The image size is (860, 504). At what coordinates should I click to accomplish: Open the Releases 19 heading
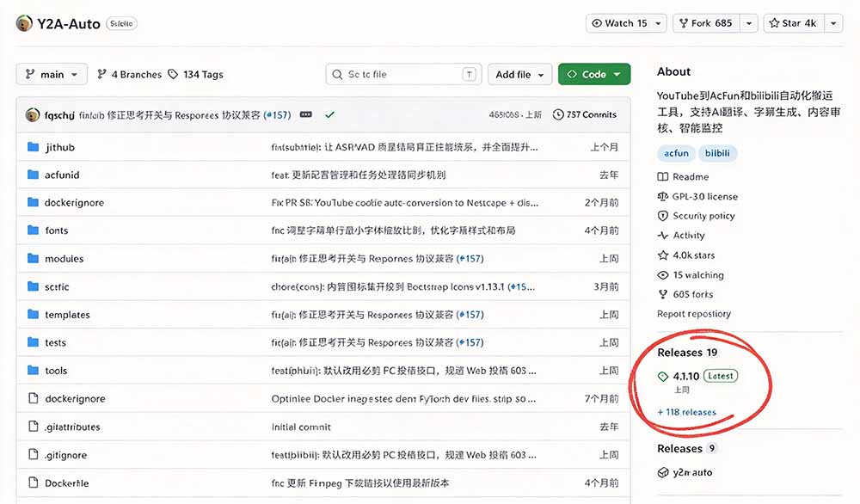pos(687,352)
